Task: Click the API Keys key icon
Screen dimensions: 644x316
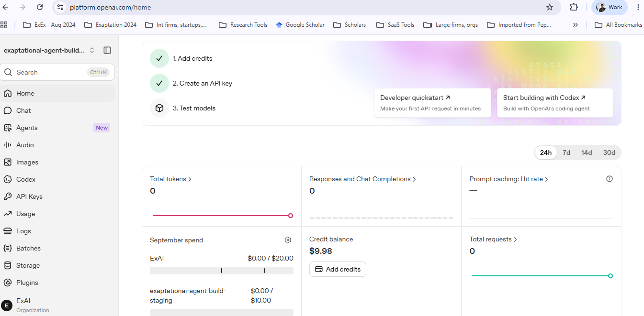Action: (8, 196)
